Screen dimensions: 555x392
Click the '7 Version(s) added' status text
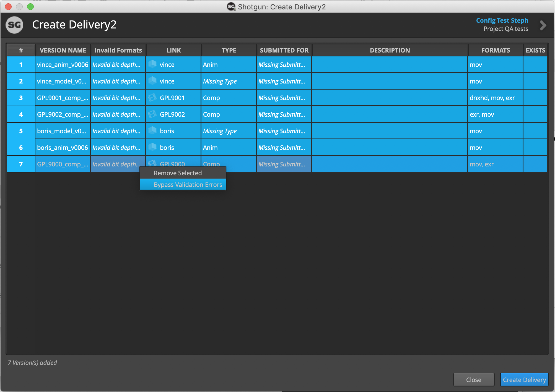pyautogui.click(x=32, y=363)
